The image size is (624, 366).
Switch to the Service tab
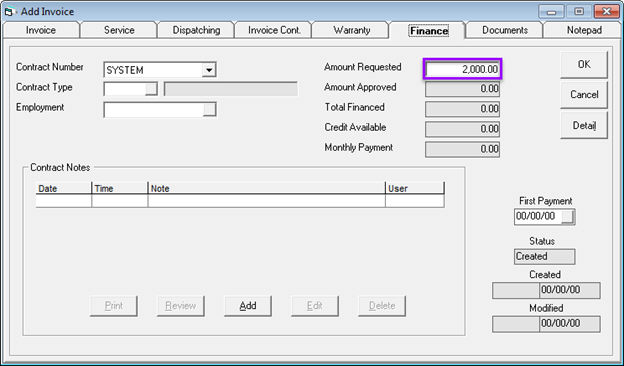pyautogui.click(x=119, y=30)
